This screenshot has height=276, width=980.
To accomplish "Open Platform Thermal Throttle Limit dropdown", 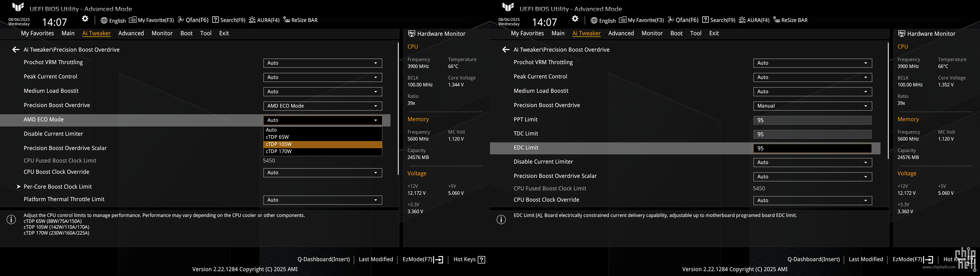I will click(x=323, y=200).
